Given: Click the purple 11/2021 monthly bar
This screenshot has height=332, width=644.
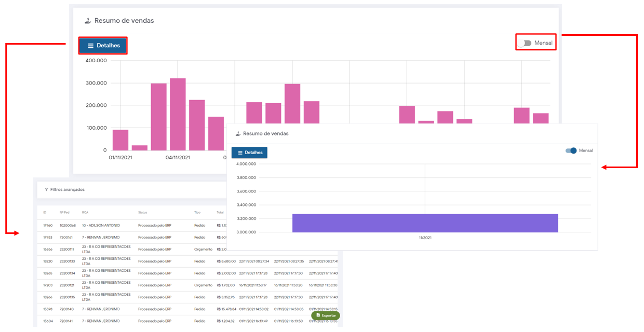Looking at the screenshot, I should 424,223.
